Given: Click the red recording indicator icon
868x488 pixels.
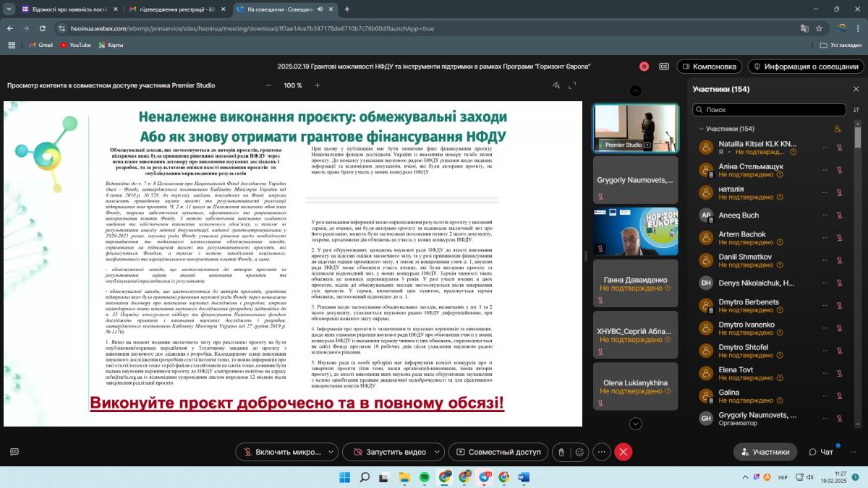Looking at the screenshot, I should [x=644, y=67].
